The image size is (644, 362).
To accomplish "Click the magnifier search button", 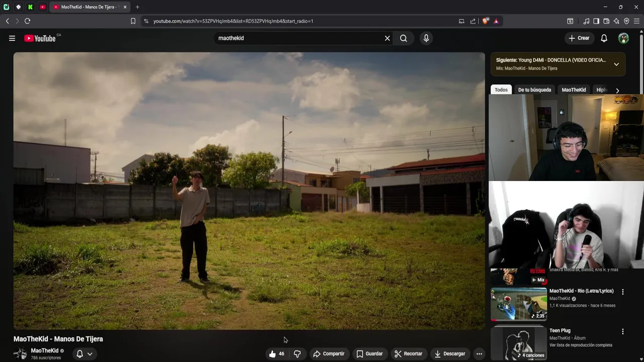I will (x=404, y=38).
